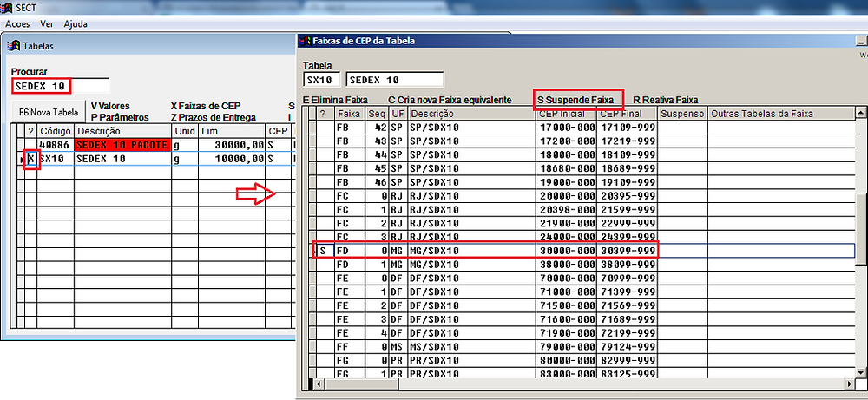Click CEP Inicial 20398-000 cell
The width and height of the screenshot is (868, 400).
click(x=566, y=209)
